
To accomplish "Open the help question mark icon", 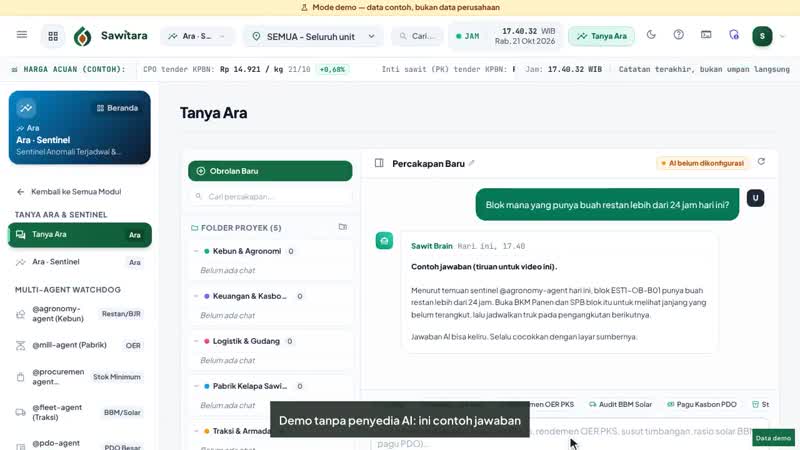I will tap(679, 35).
